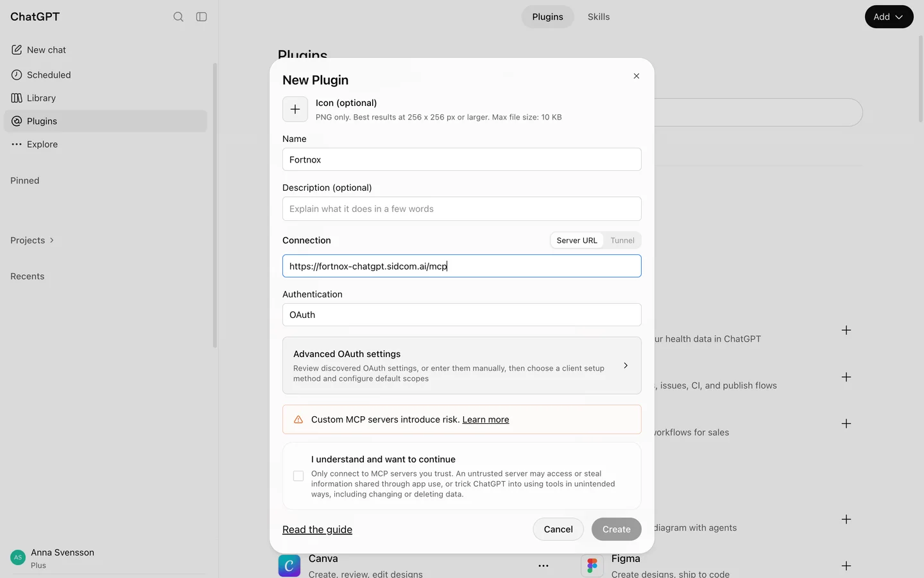Click the sidebar scrollbar

point(215,206)
